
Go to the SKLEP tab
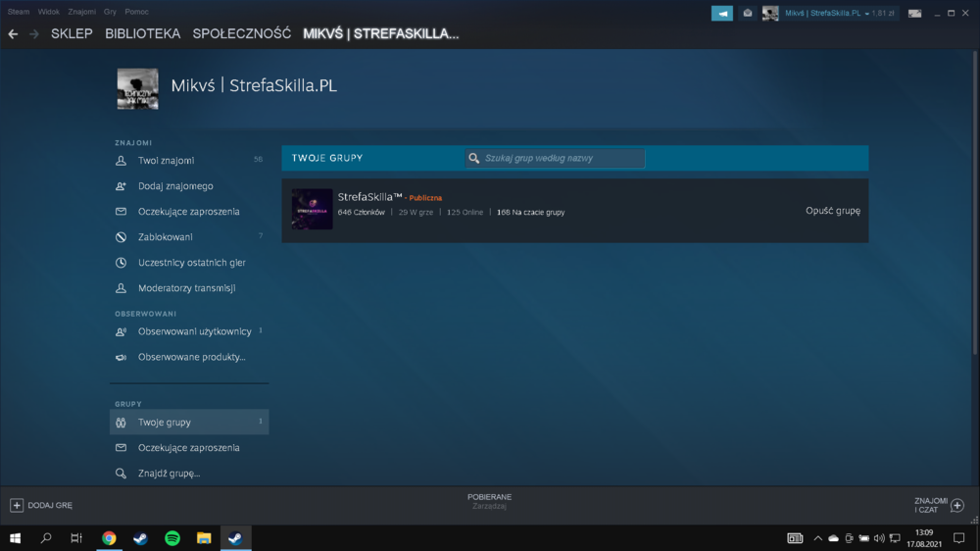point(72,33)
